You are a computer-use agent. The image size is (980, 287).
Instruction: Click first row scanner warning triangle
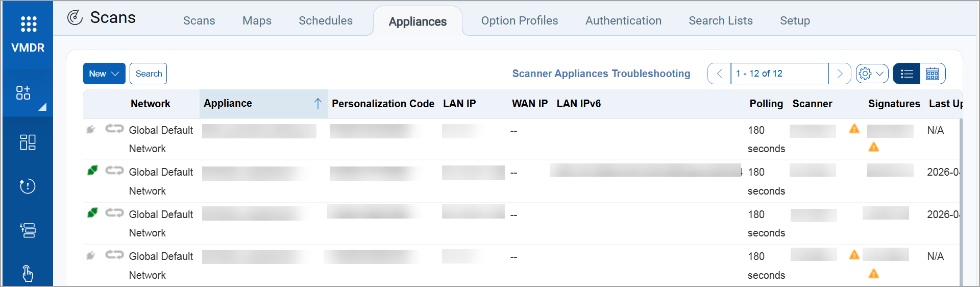pos(854,129)
